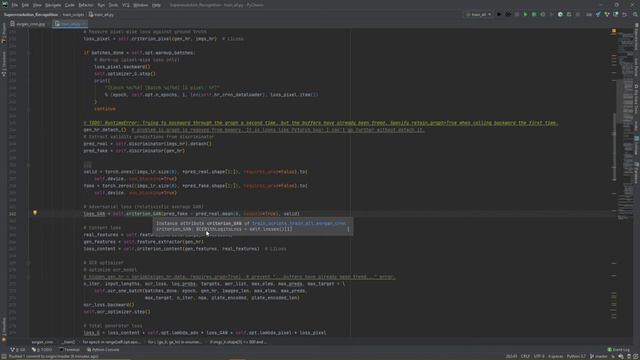Click the Search Everywhere magnifier icon

click(635, 15)
